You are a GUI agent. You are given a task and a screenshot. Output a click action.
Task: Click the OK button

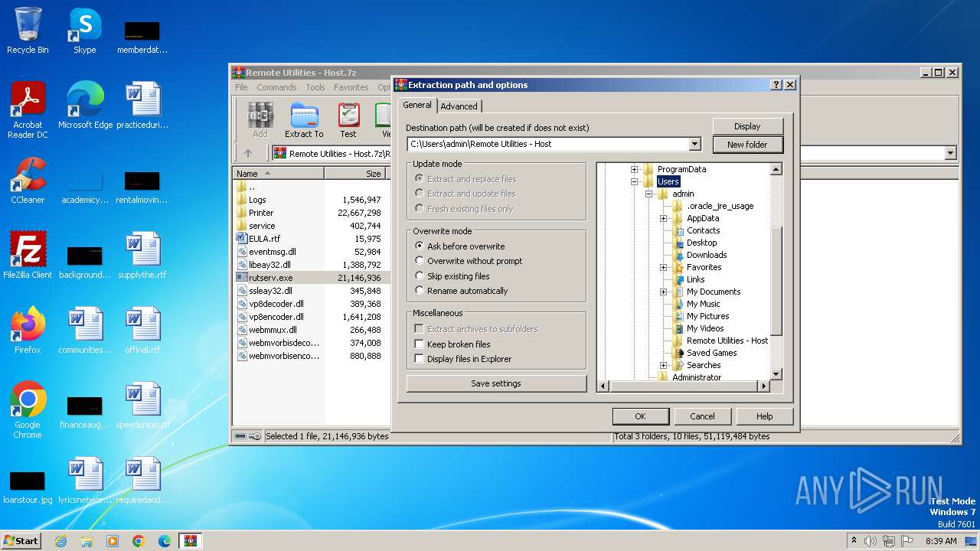point(641,416)
